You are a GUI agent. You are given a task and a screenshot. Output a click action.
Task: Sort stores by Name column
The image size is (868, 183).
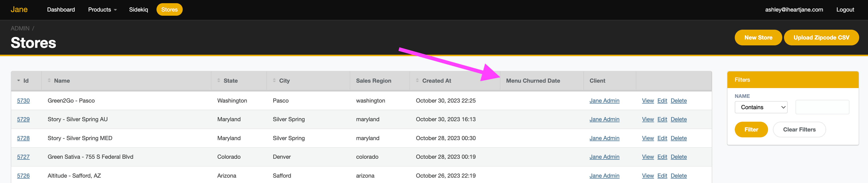pyautogui.click(x=62, y=81)
